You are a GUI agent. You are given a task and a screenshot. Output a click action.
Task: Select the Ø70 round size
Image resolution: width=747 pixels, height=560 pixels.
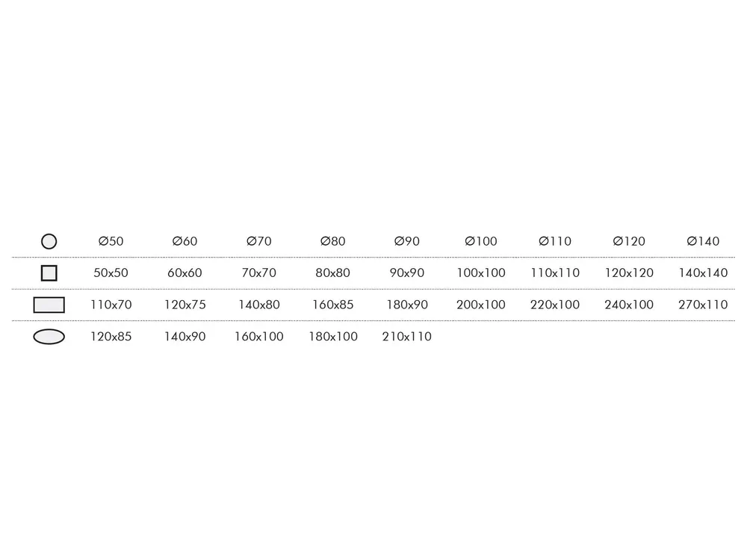coord(258,241)
